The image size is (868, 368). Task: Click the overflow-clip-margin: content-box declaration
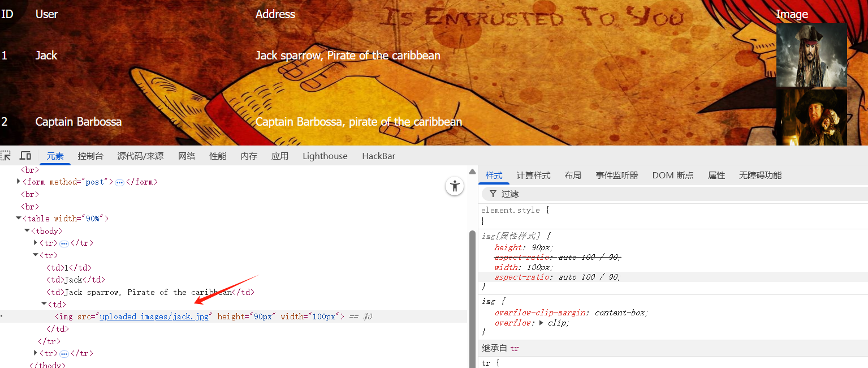[x=571, y=313]
